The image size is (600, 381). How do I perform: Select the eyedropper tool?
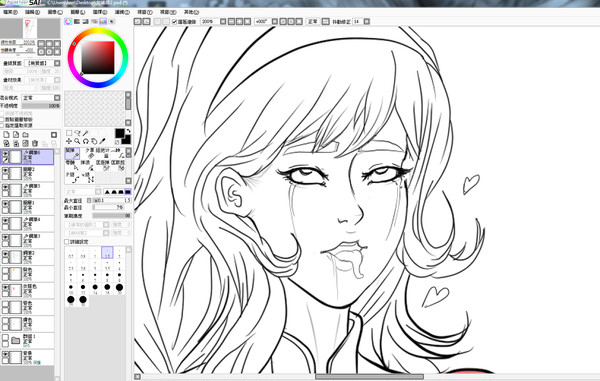(x=103, y=142)
